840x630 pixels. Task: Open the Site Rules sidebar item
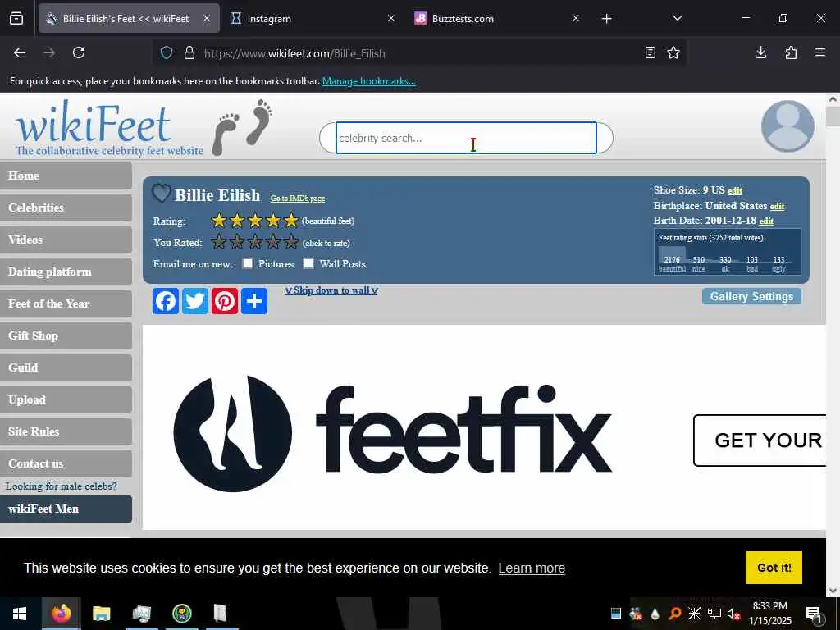(x=66, y=431)
